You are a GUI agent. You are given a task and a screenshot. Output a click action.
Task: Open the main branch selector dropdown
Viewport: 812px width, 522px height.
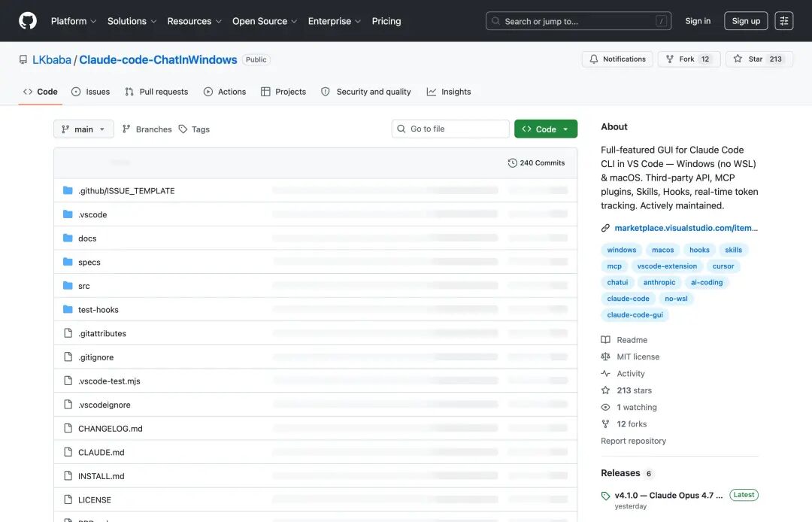click(x=83, y=129)
